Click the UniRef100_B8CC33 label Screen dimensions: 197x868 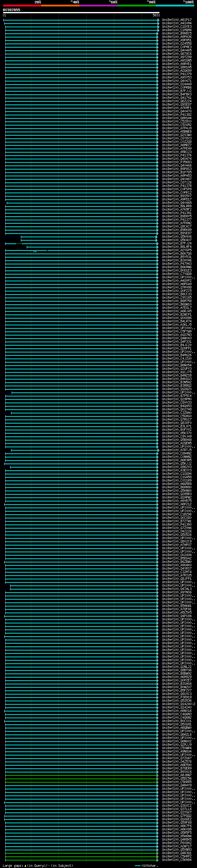[176, 294]
